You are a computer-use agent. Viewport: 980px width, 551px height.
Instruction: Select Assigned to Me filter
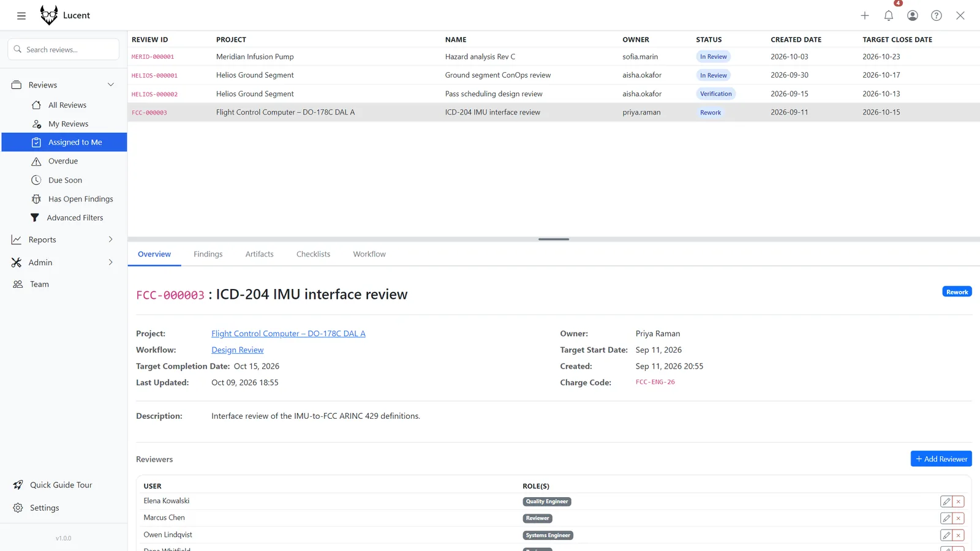[x=64, y=142]
